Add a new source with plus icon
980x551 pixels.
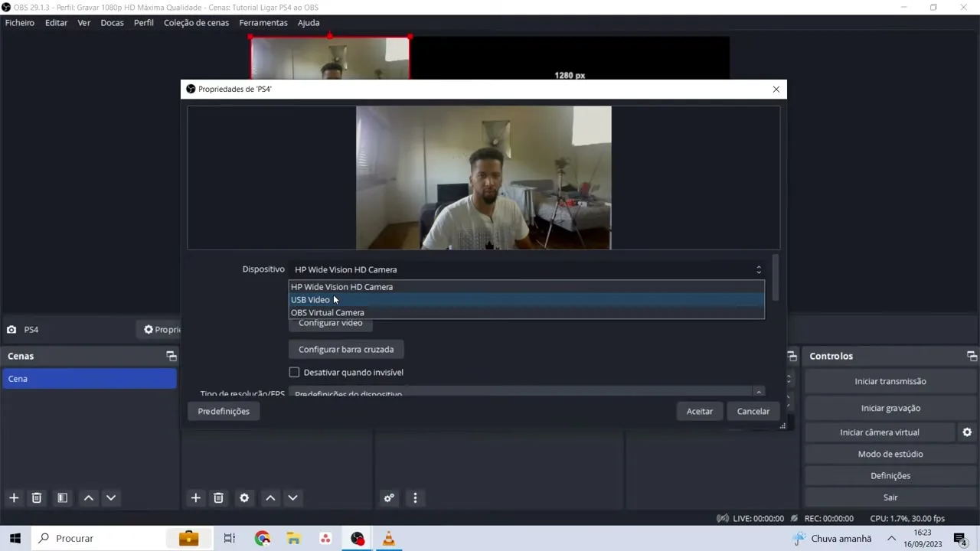point(196,497)
